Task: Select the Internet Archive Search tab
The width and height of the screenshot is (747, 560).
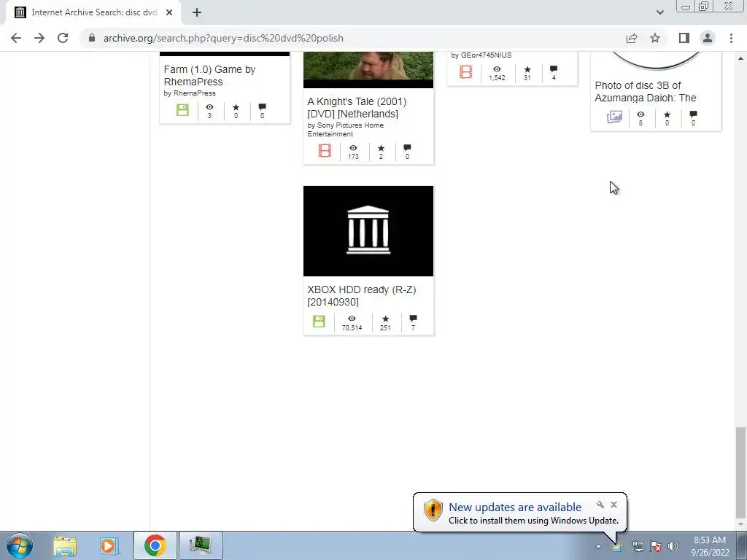Action: coord(93,12)
